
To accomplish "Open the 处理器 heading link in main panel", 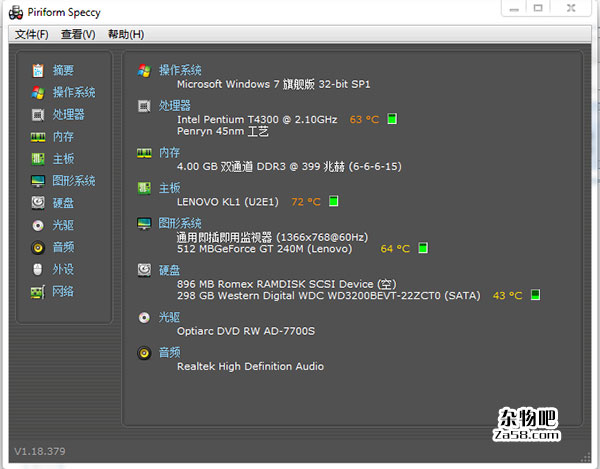I will [x=175, y=106].
